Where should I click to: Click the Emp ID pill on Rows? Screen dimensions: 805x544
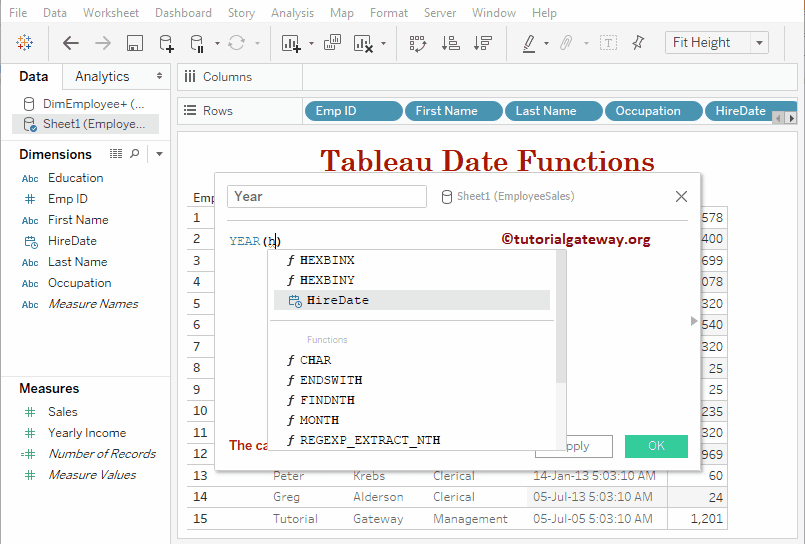pos(353,111)
